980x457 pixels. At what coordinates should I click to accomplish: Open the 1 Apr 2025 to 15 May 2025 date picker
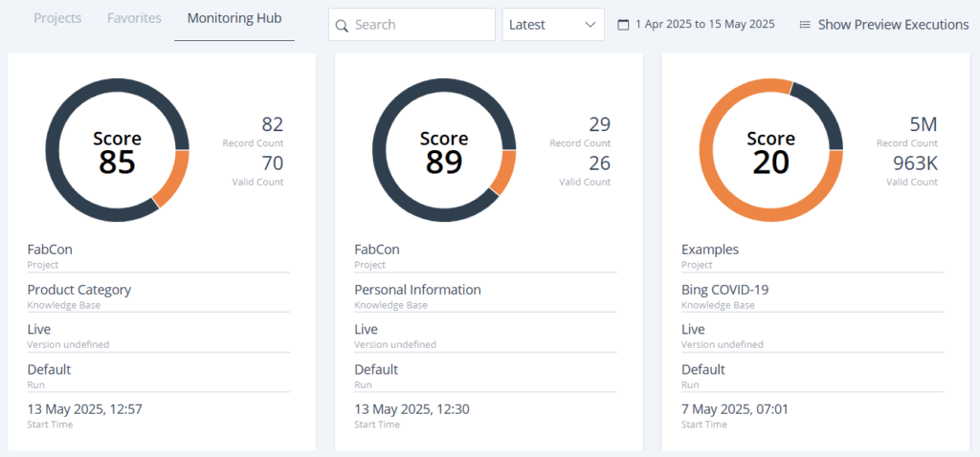point(697,25)
